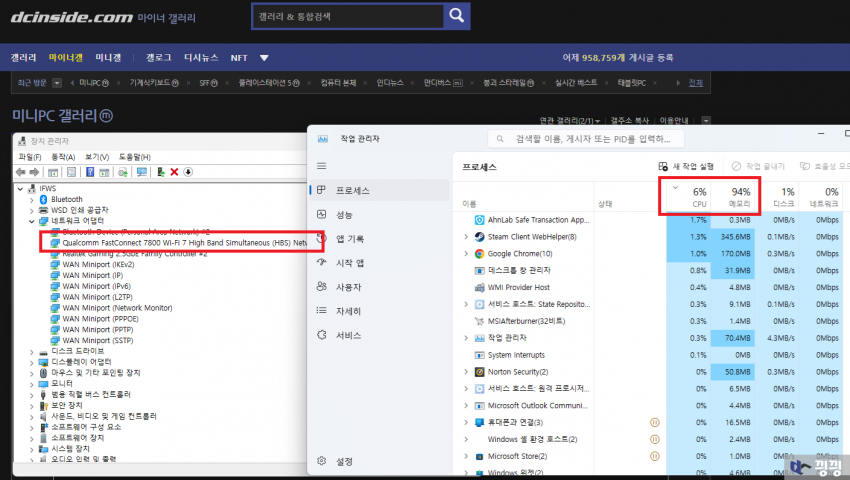Viewport: 850px width, 480px height.
Task: Click the gallery search input field
Action: [x=347, y=16]
